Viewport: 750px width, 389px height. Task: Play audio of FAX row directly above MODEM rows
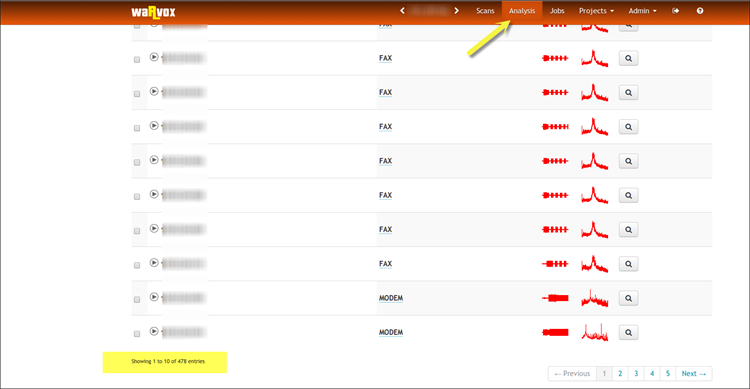[x=154, y=263]
